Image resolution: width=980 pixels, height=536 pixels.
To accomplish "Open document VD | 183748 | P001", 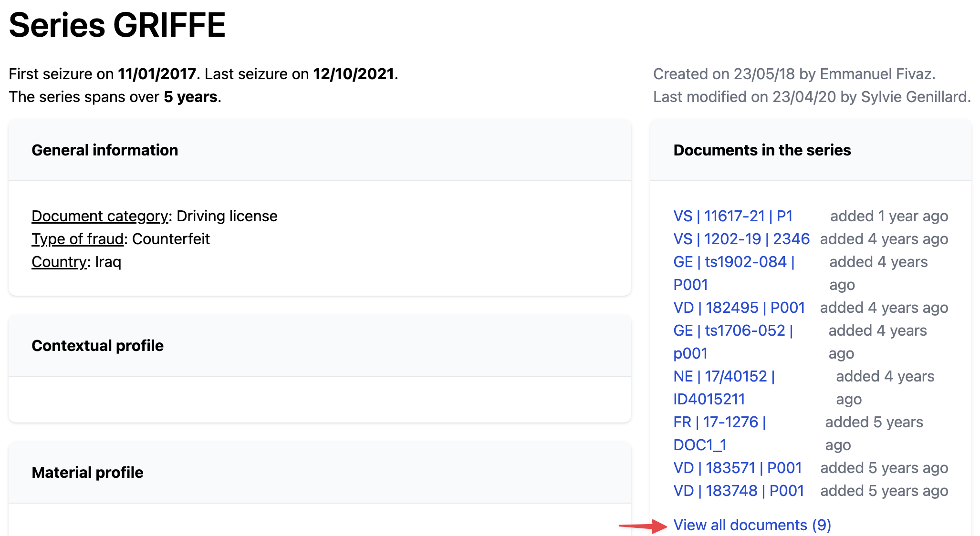I will (738, 491).
